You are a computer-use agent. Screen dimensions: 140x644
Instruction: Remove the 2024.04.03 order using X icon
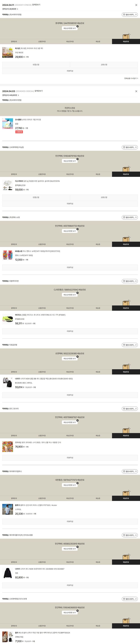coord(136,91)
